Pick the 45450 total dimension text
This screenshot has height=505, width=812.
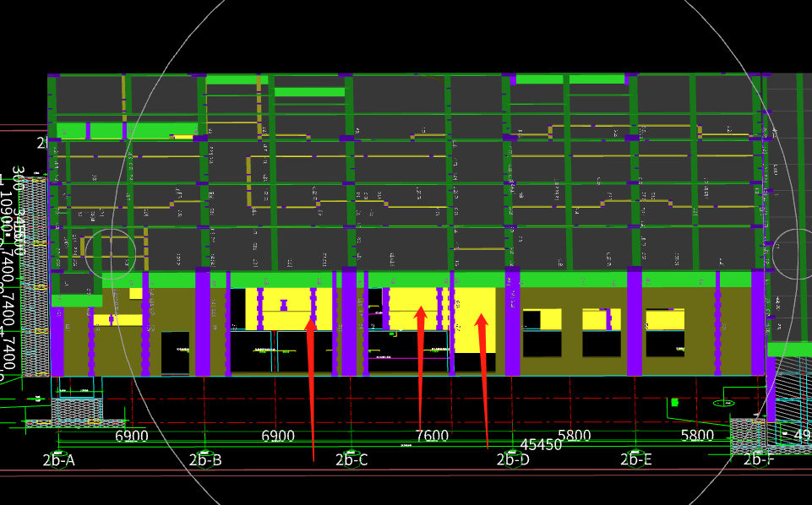pos(541,445)
